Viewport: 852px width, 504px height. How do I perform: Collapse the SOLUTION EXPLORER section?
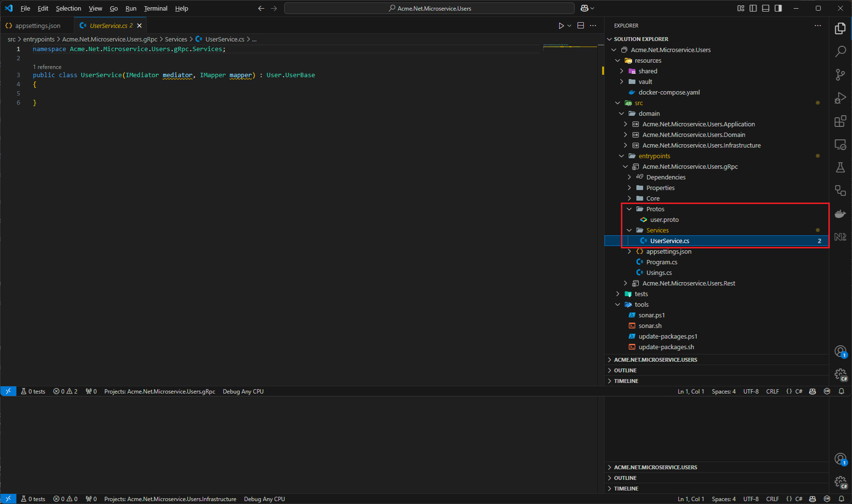pyautogui.click(x=609, y=39)
